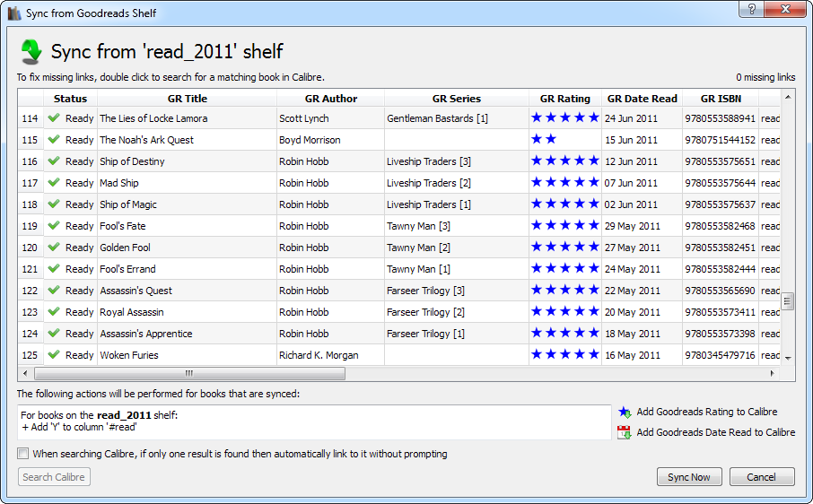This screenshot has height=504, width=813.
Task: Click the five-star rating for Golden Fool
Action: click(x=565, y=248)
